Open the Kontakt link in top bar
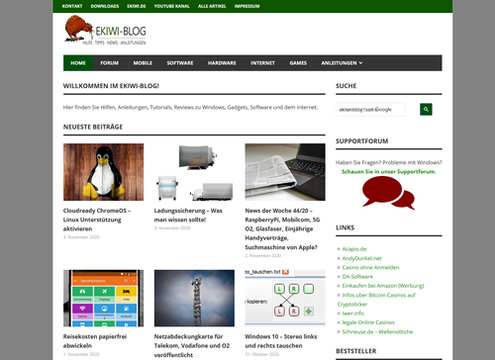The image size is (495, 360). pyautogui.click(x=72, y=6)
